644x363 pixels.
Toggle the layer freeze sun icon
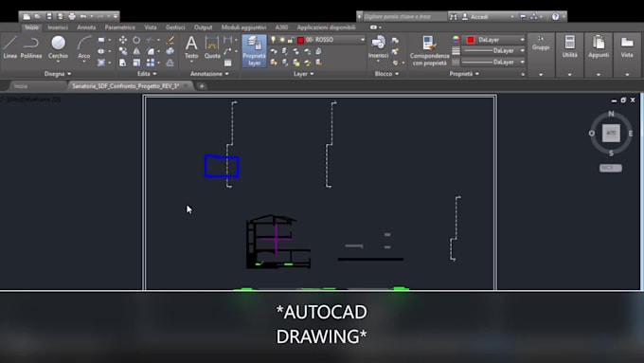[x=282, y=40]
